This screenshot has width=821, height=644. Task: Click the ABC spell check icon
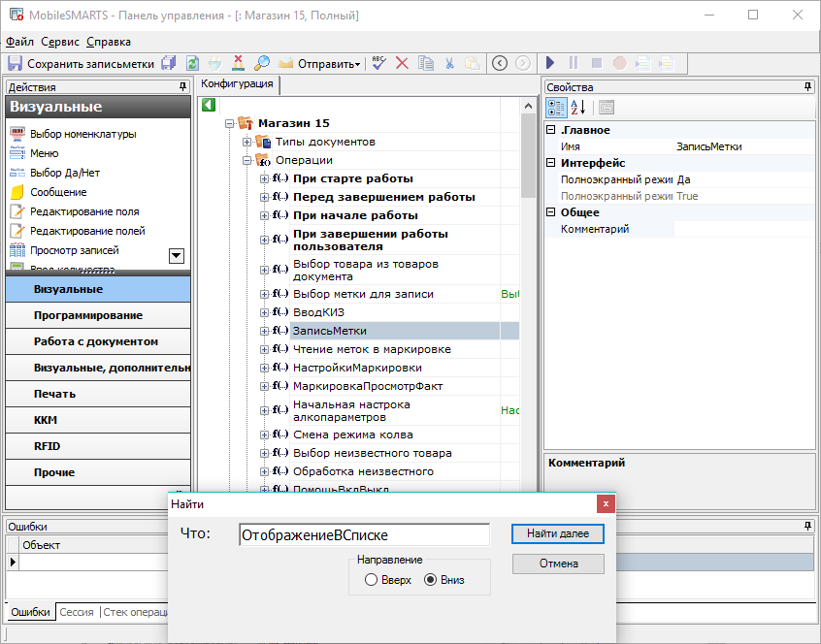[x=379, y=63]
